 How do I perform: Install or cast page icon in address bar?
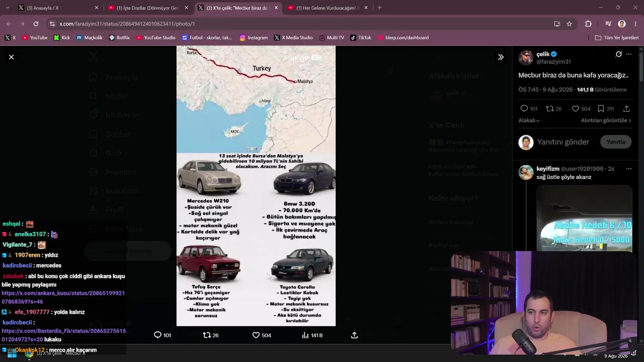[x=557, y=24]
